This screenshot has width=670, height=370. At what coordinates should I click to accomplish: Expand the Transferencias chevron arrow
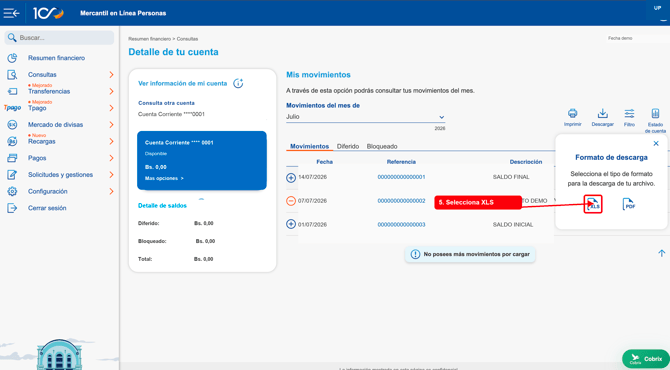click(111, 91)
